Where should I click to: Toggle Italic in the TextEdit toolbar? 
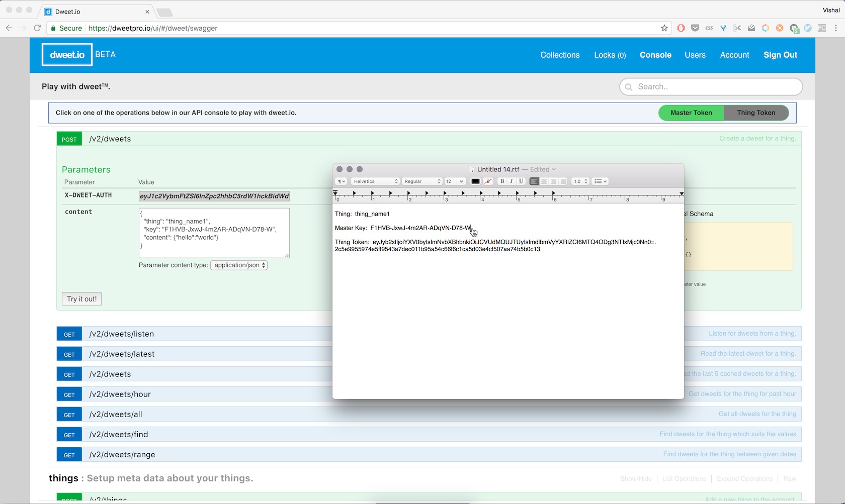[512, 181]
